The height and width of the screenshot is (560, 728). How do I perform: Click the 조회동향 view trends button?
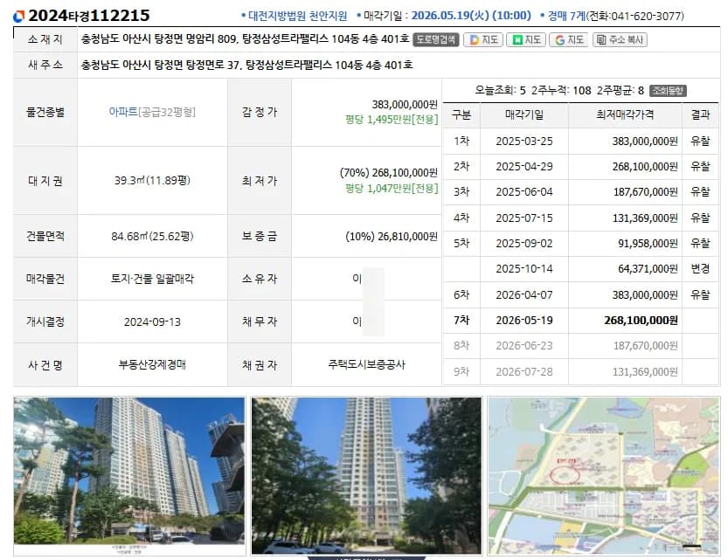668,91
